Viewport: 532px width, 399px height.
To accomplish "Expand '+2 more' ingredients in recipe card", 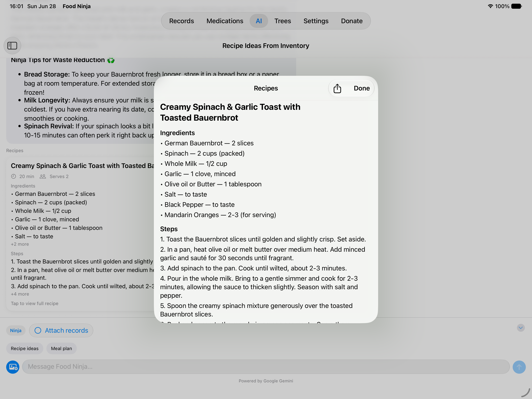I will [x=20, y=244].
